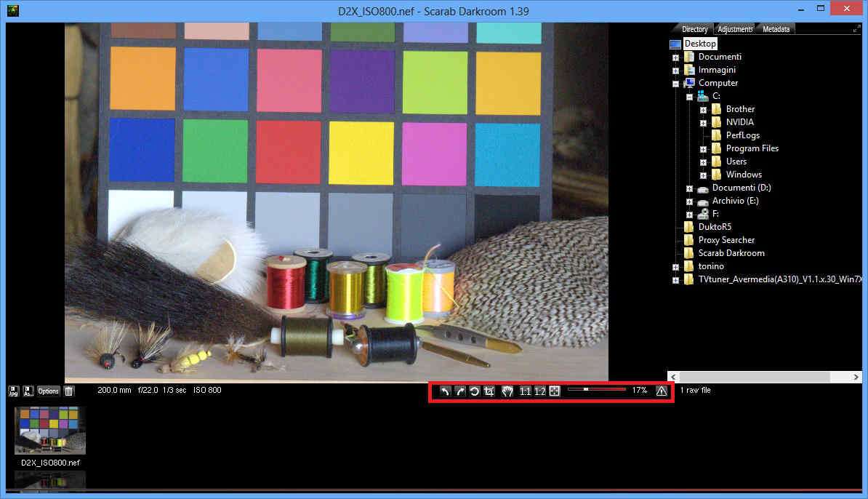Expand the Program Files folder node
The height and width of the screenshot is (499, 868).
[x=703, y=150]
